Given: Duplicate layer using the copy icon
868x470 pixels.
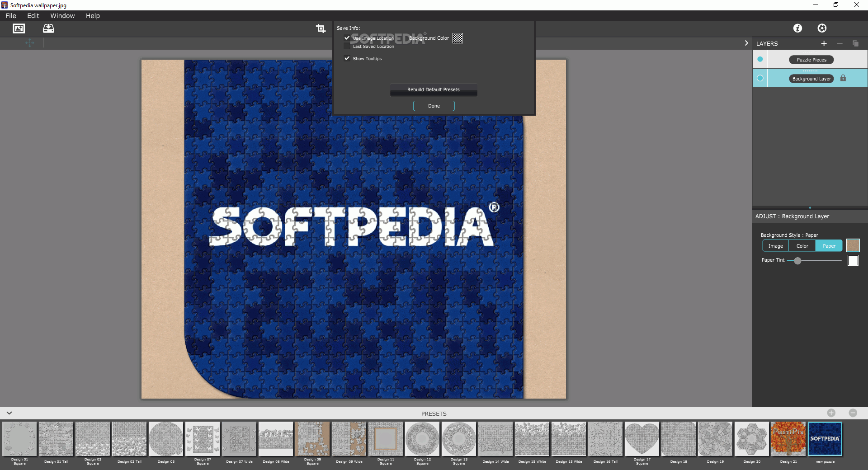Looking at the screenshot, I should coord(855,43).
